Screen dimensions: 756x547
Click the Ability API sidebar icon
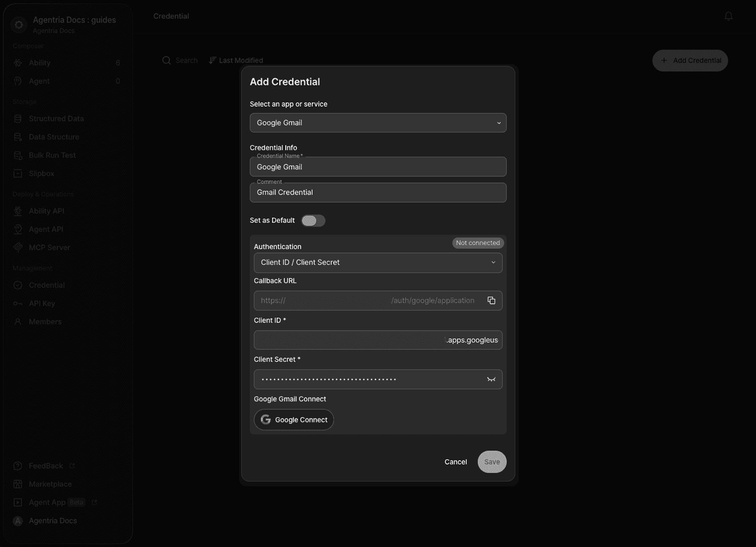tap(18, 211)
